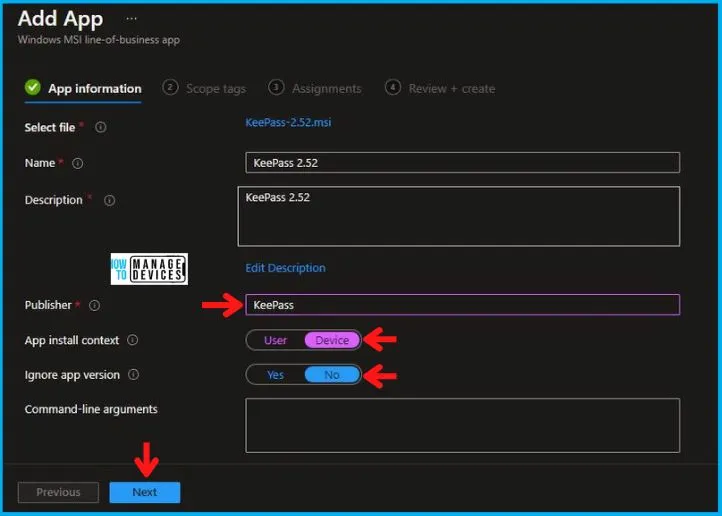
Task: Switch to the App information tab
Action: [83, 88]
